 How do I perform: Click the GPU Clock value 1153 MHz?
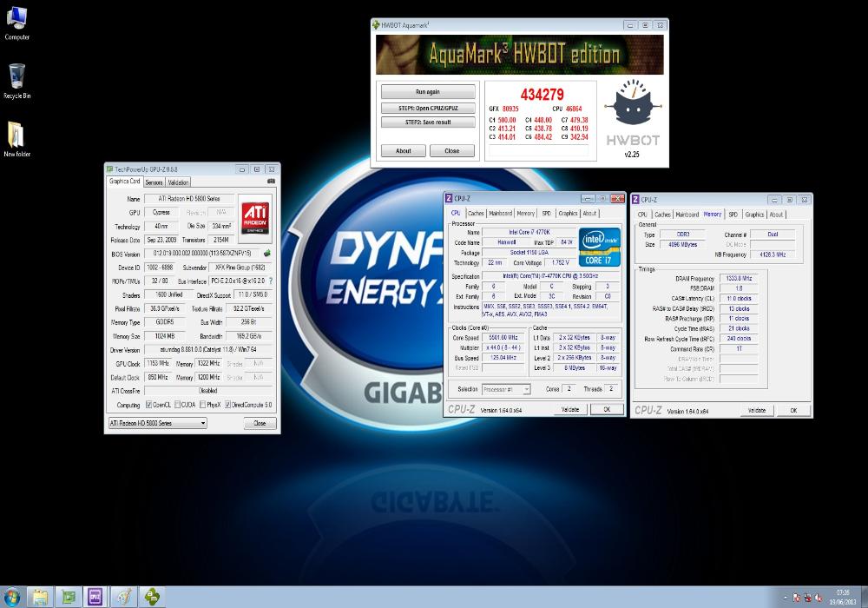click(158, 363)
